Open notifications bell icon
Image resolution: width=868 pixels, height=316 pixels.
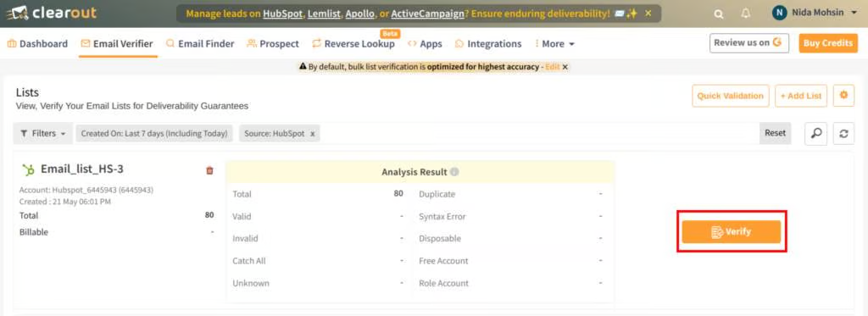point(746,14)
